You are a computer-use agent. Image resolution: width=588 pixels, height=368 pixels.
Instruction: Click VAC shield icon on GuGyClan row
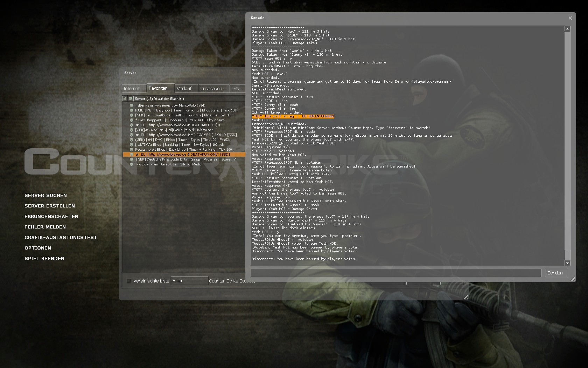pos(132,130)
